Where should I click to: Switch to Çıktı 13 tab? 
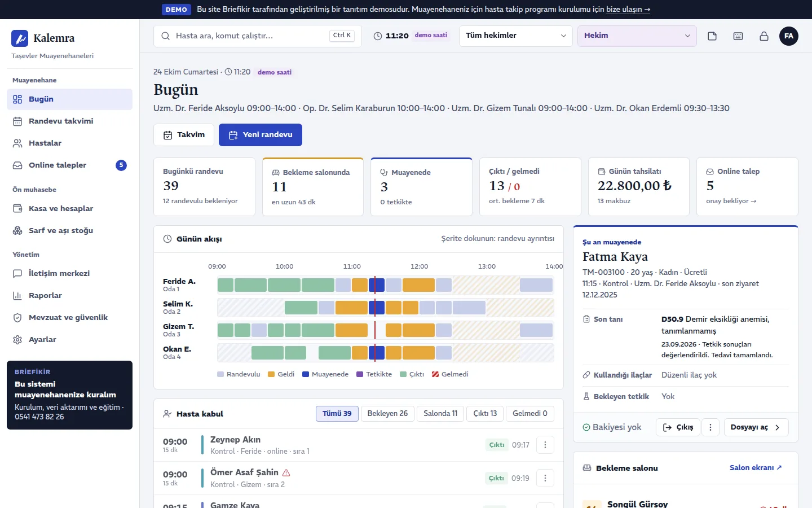(x=485, y=414)
